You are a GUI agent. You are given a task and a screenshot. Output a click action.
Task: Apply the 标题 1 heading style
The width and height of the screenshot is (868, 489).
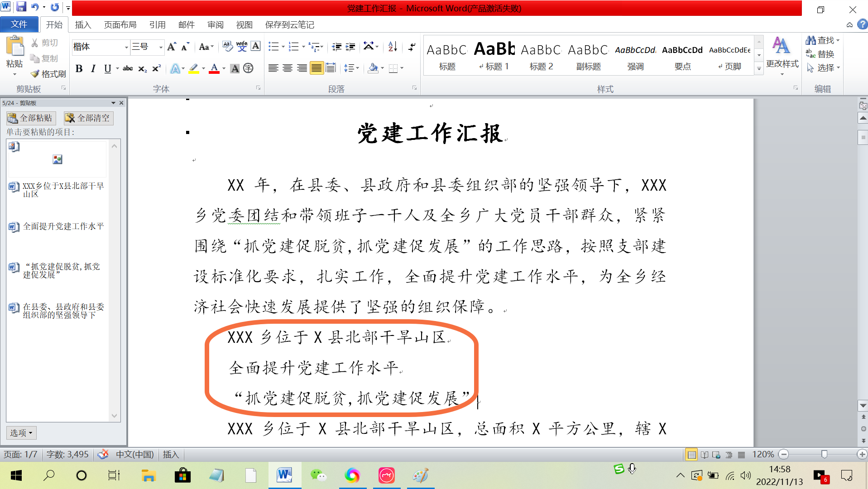pos(494,55)
